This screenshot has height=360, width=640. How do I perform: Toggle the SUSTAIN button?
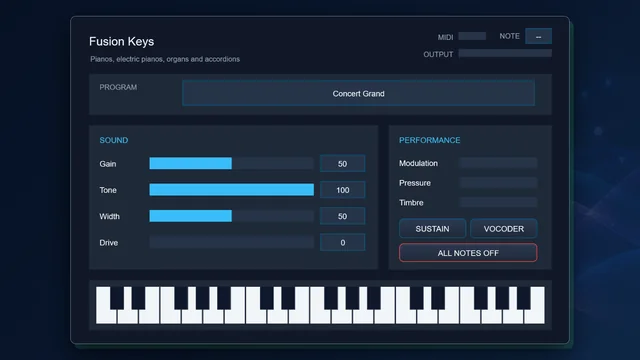(x=432, y=229)
